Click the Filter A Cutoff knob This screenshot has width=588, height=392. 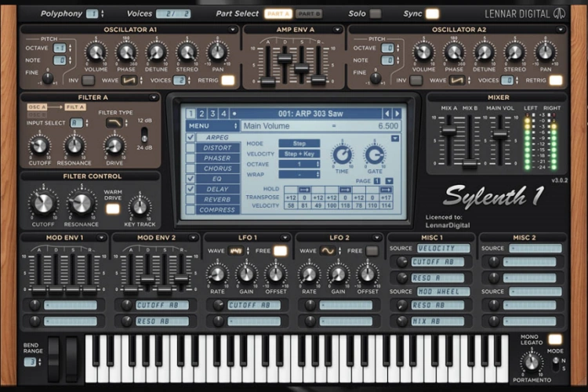[39, 146]
